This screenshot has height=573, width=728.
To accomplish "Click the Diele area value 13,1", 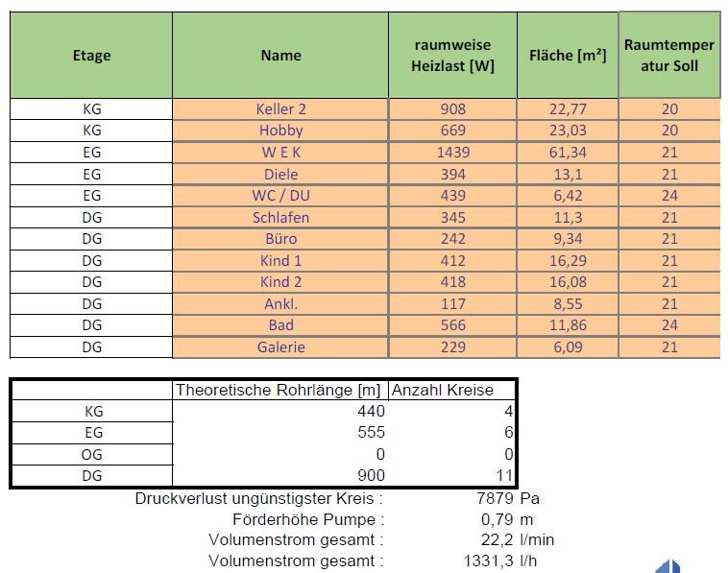I will coord(567,175).
